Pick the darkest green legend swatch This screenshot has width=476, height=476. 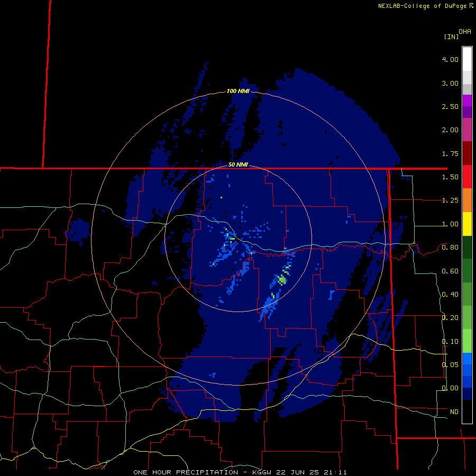[x=467, y=248]
